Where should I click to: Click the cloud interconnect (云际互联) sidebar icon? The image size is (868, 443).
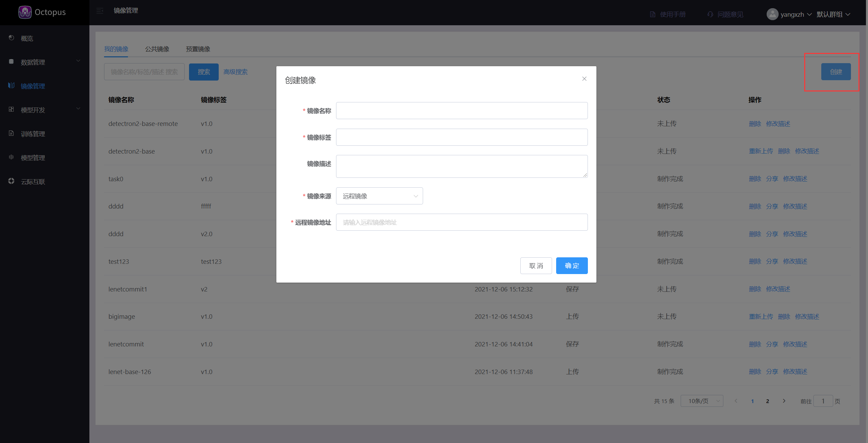pyautogui.click(x=11, y=181)
